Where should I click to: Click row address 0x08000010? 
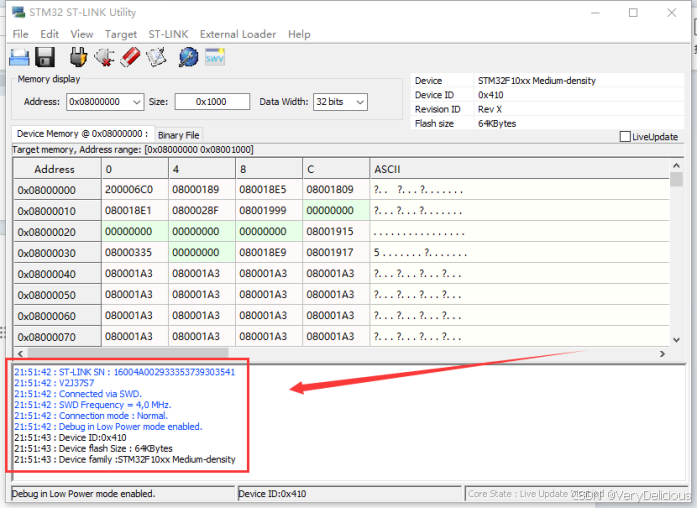(x=57, y=211)
